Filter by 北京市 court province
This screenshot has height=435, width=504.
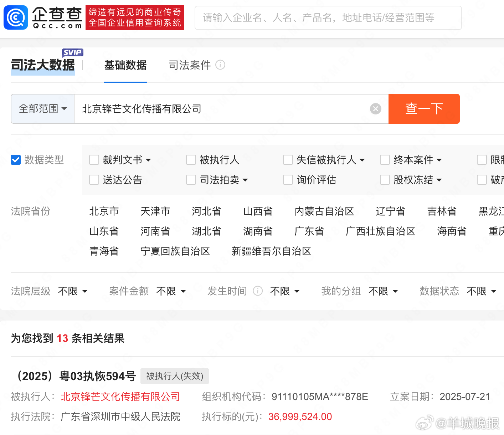[104, 211]
